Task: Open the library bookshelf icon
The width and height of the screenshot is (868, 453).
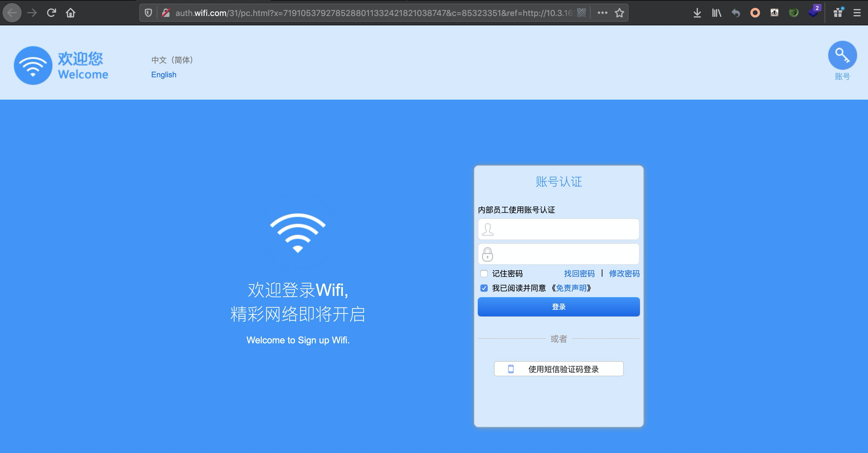Action: pyautogui.click(x=716, y=13)
